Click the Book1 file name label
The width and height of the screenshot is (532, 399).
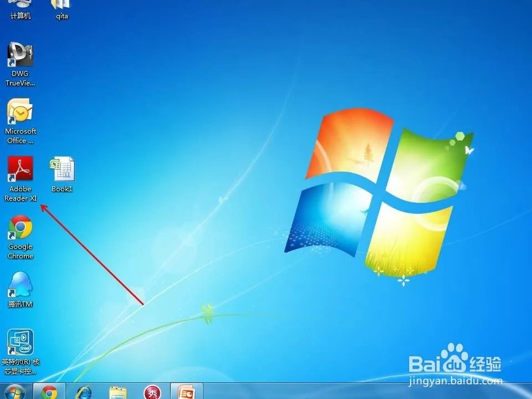pyautogui.click(x=62, y=189)
